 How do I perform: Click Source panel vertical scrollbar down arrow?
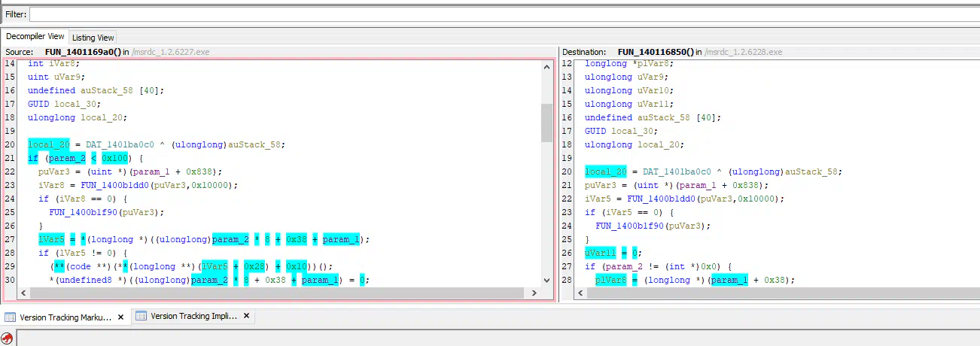click(x=546, y=281)
